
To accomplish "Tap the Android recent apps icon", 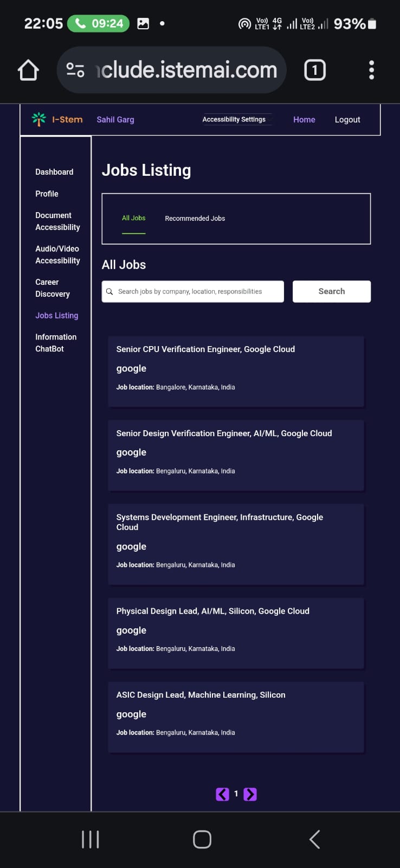I will (x=90, y=839).
